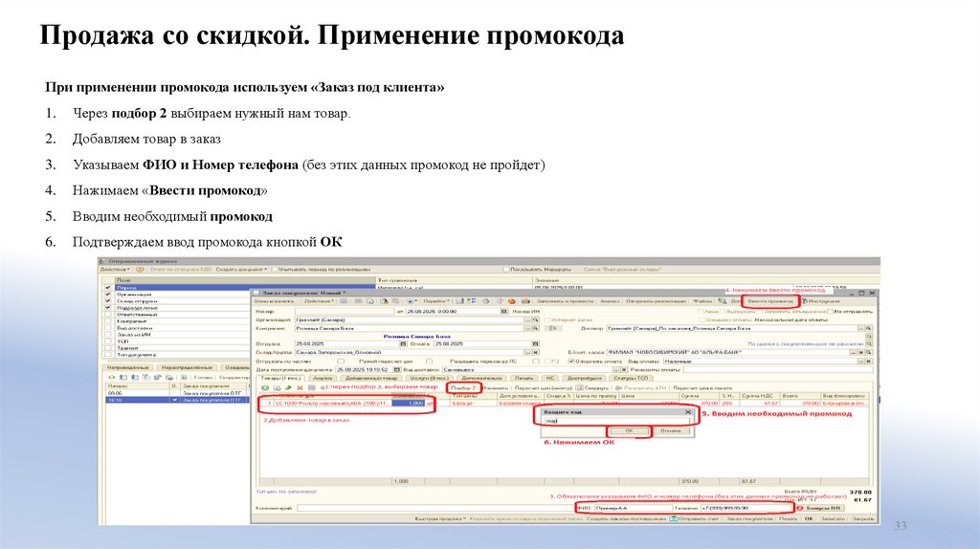Switch to the 'Добавленный товар' tab
Image resolution: width=980 pixels, height=549 pixels.
coord(371,378)
